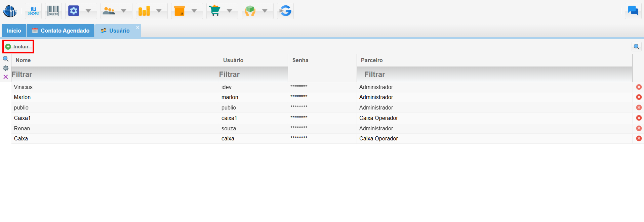This screenshot has width=644, height=222.
Task: Click the illi store icon
Action: tap(33, 11)
